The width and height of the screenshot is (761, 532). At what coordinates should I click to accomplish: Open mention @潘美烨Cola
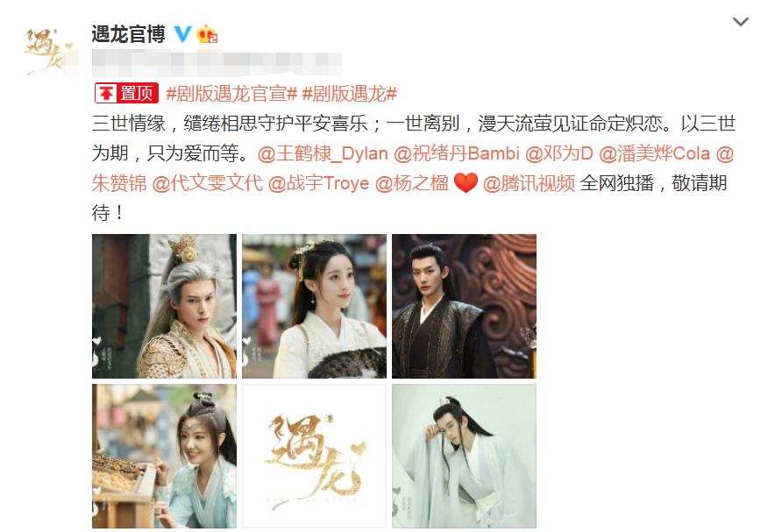[x=654, y=153]
